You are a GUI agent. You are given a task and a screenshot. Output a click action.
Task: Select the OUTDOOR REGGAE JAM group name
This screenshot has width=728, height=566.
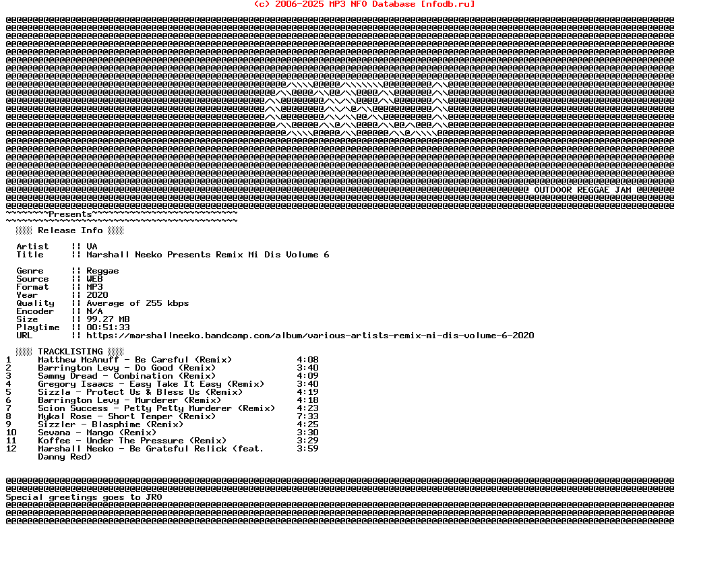(582, 190)
